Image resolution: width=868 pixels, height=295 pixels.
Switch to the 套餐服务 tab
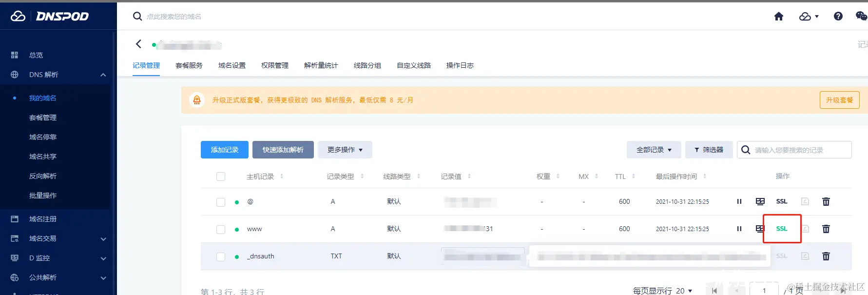189,65
